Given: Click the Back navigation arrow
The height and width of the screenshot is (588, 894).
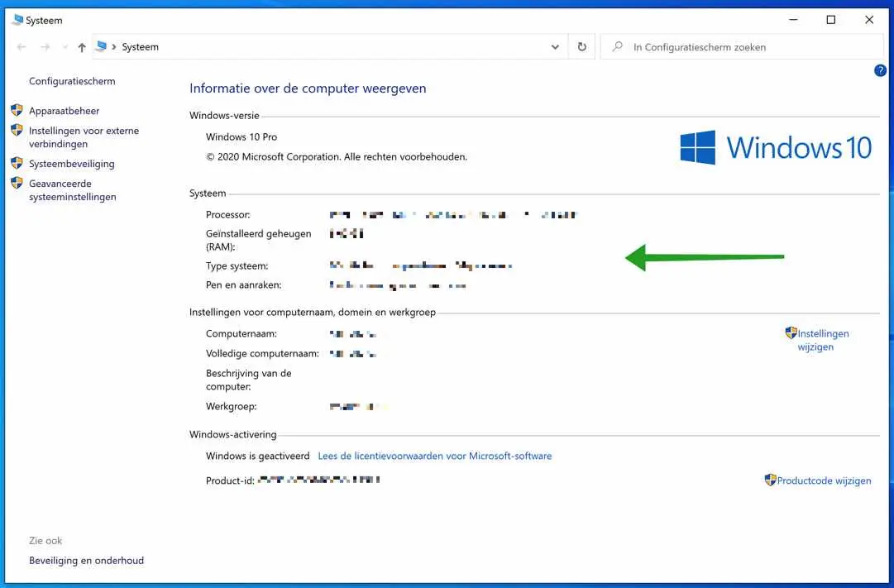Looking at the screenshot, I should pos(22,47).
